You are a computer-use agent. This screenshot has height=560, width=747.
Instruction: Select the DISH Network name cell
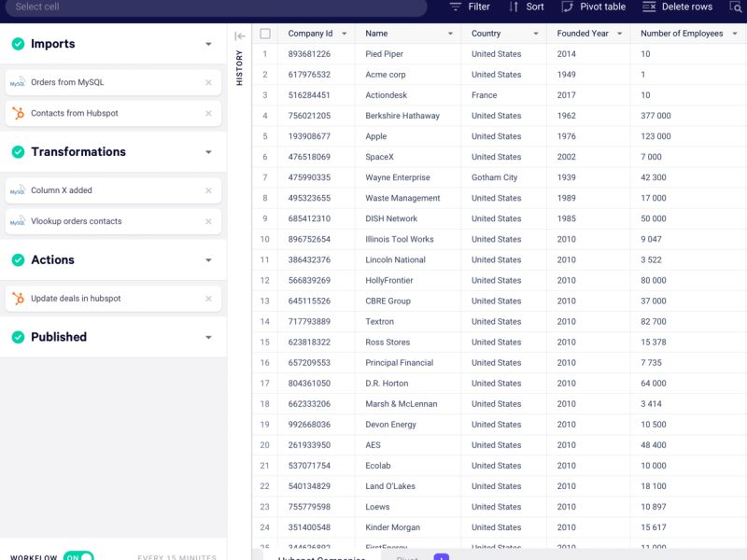[408, 218]
